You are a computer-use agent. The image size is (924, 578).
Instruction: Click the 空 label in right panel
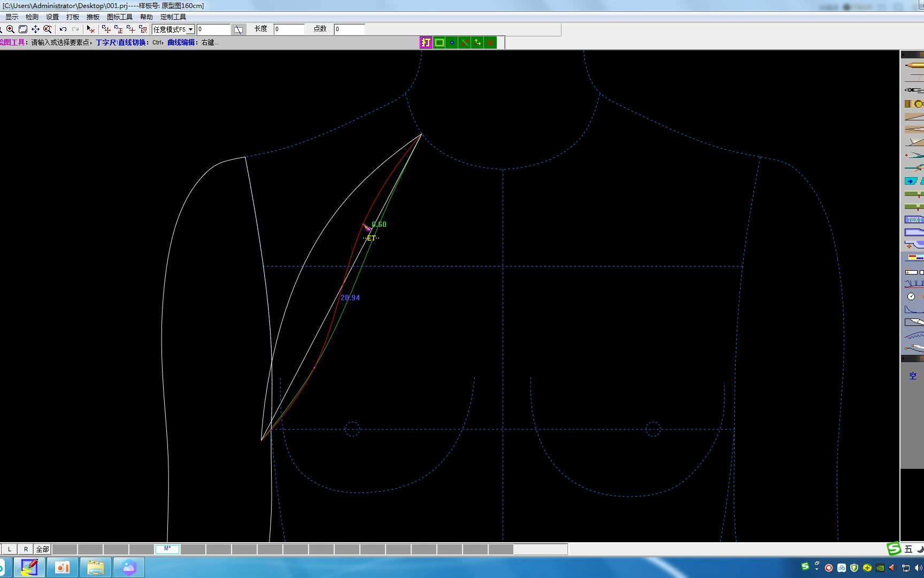(913, 376)
